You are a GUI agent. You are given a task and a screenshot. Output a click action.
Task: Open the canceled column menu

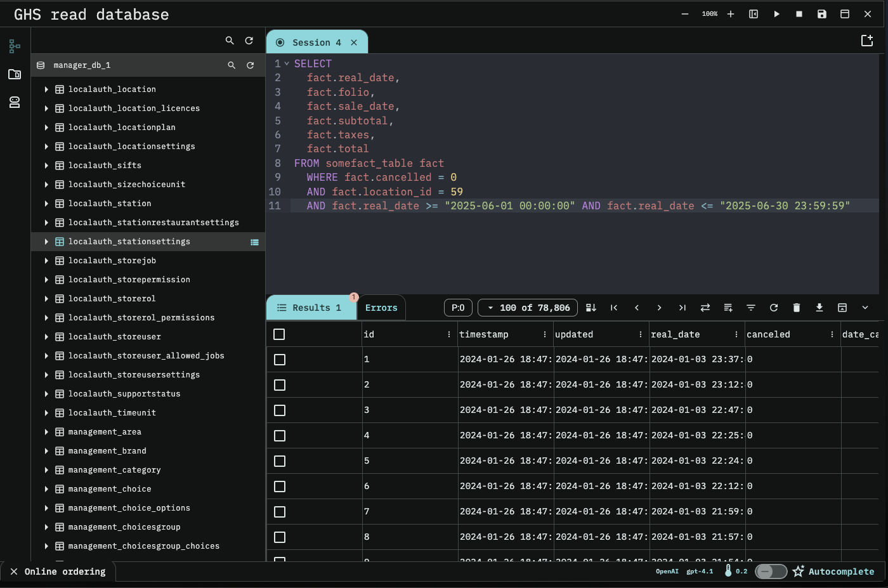832,334
